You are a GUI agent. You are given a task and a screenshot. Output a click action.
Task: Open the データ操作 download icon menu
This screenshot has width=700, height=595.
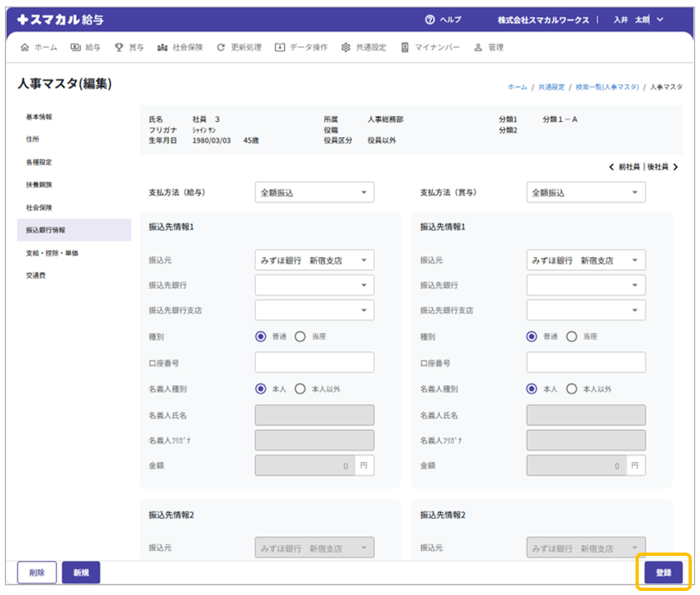point(280,47)
